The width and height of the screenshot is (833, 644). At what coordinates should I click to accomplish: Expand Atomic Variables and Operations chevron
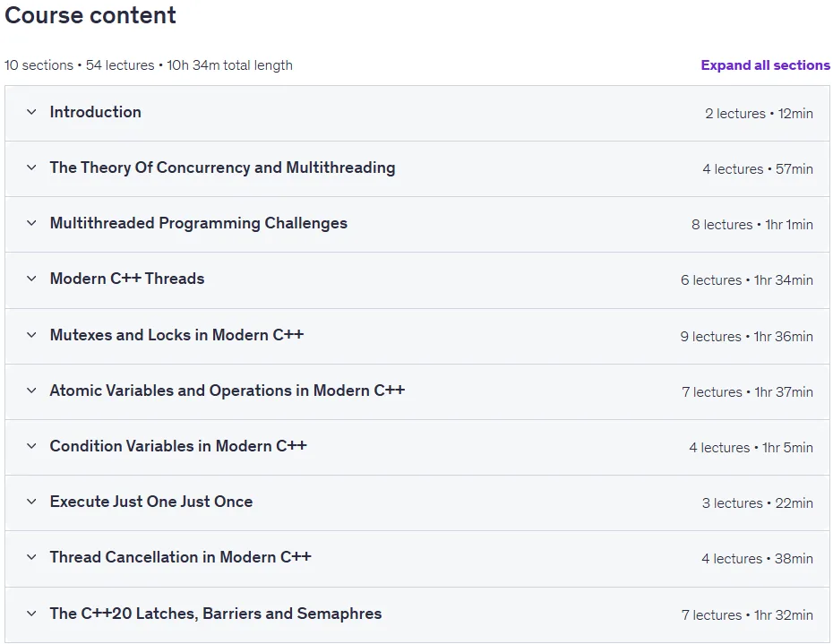tap(31, 391)
